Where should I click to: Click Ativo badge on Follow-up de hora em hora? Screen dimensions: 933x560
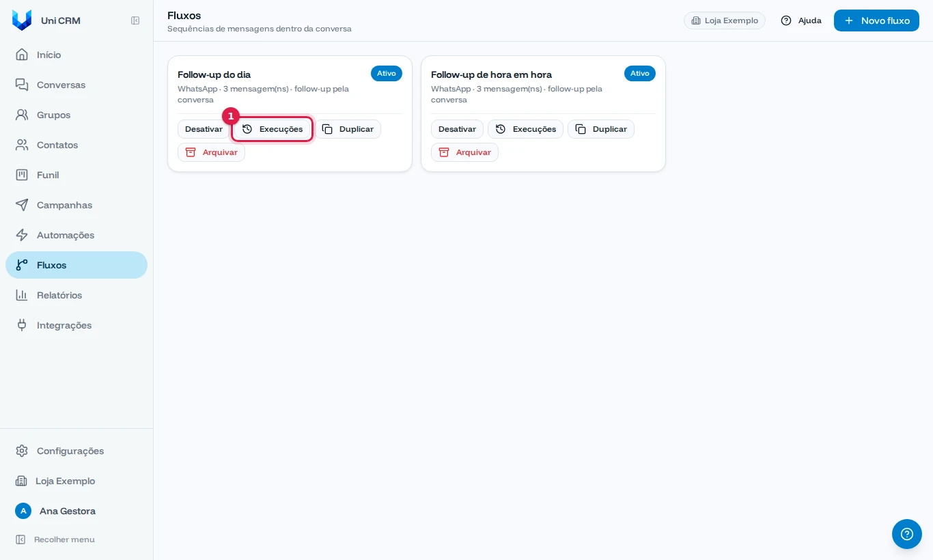(640, 73)
